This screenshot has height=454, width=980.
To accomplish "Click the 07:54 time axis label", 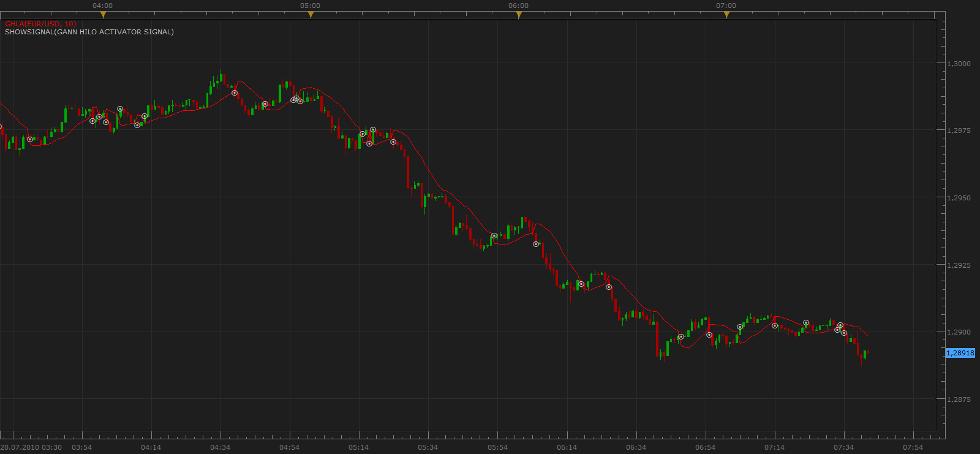I will coord(913,447).
